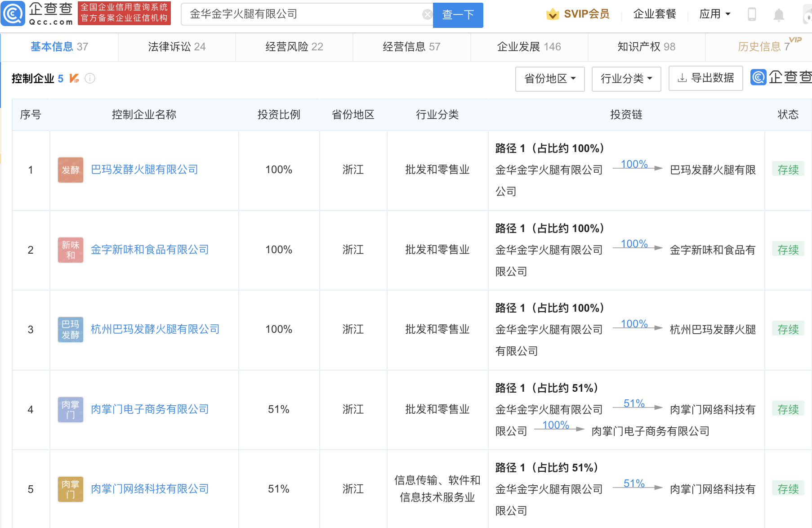This screenshot has width=812, height=528.
Task: Click the 信息传输、软件和信息技术服务业 industry cell
Action: [437, 489]
